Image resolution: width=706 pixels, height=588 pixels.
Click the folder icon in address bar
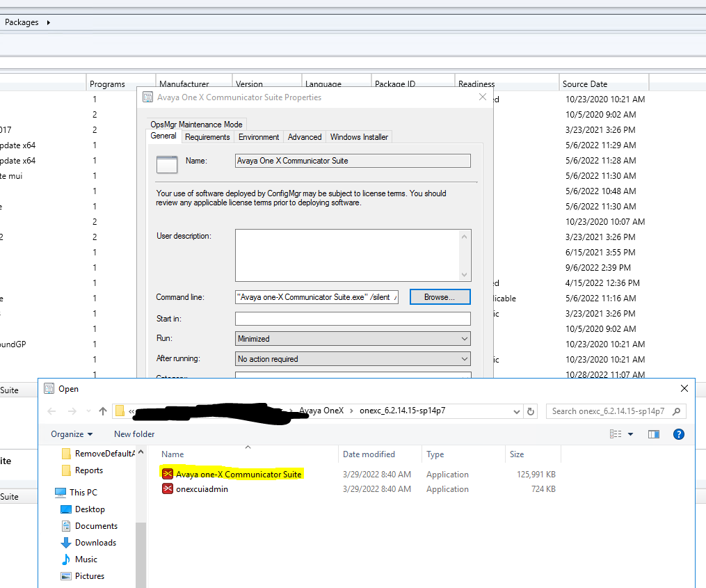(x=120, y=411)
